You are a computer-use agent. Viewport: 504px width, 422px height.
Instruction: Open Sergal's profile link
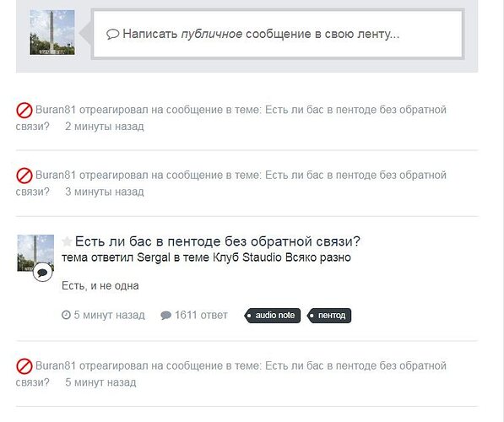[x=154, y=257]
